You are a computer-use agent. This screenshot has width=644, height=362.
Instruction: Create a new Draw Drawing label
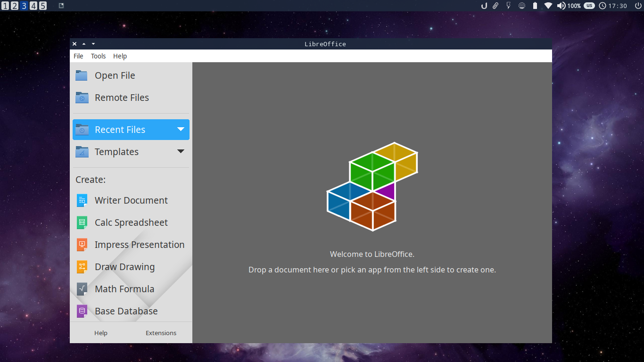pos(124,267)
